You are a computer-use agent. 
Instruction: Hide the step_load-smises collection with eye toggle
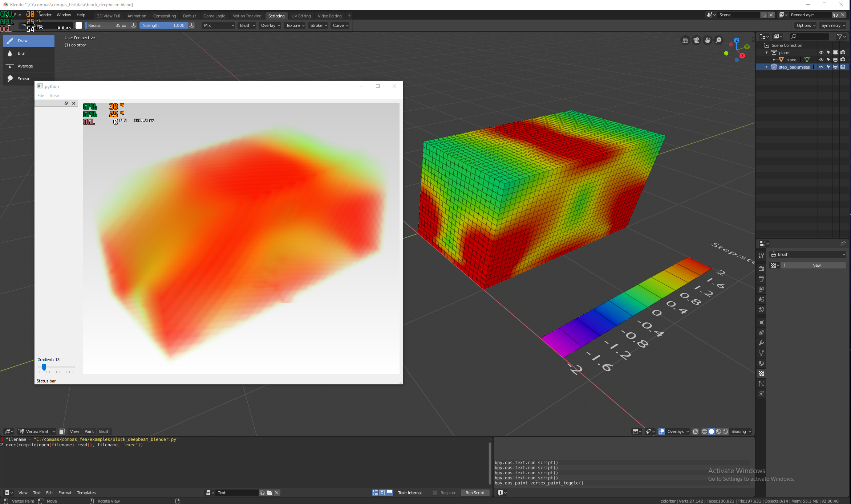pyautogui.click(x=821, y=67)
